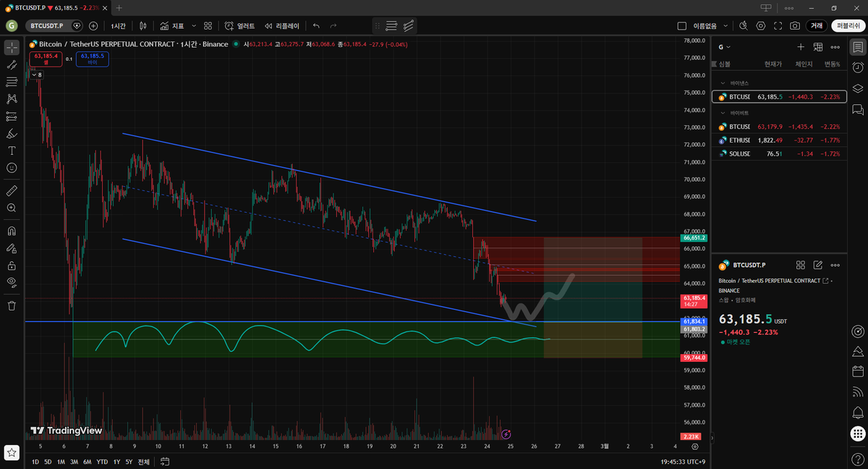
Task: Select the text annotation tool
Action: pos(12,151)
